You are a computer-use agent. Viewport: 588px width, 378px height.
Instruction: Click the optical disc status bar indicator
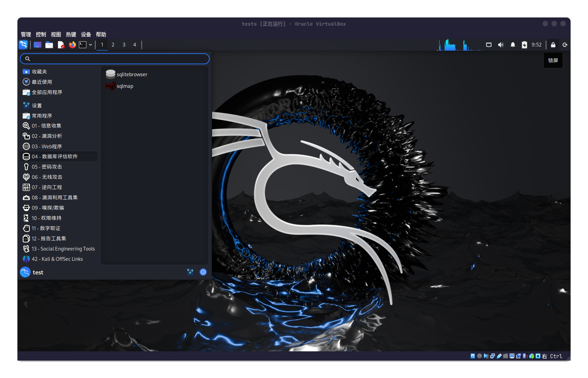click(479, 356)
